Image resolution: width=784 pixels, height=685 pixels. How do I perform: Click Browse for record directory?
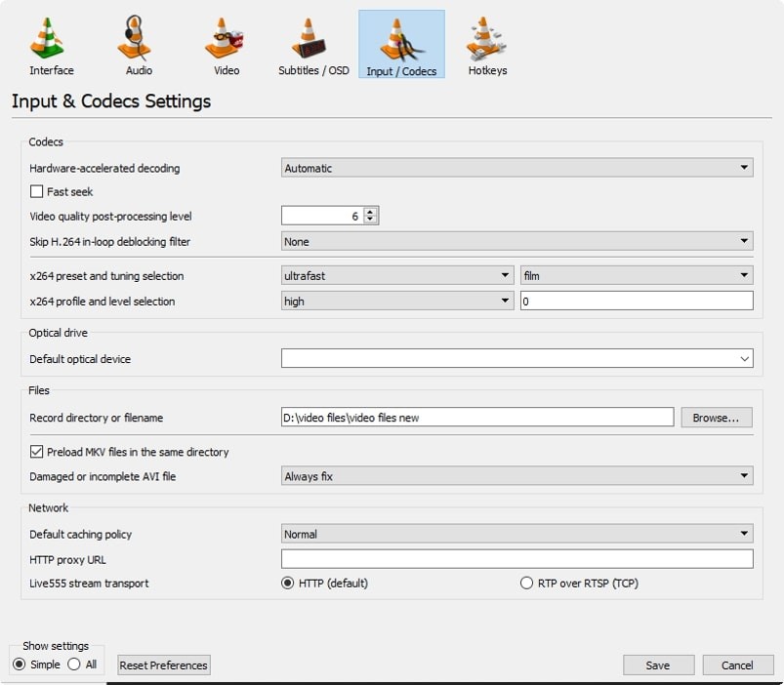(x=716, y=418)
